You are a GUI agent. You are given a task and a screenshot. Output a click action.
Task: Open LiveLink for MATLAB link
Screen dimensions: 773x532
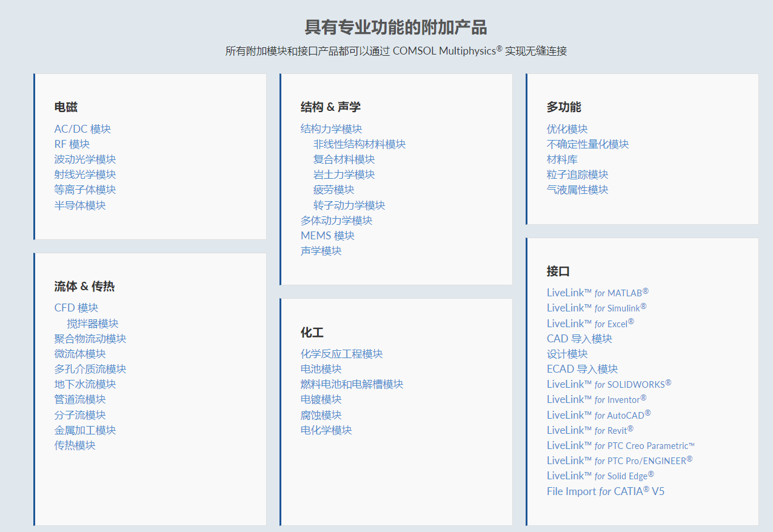[598, 293]
